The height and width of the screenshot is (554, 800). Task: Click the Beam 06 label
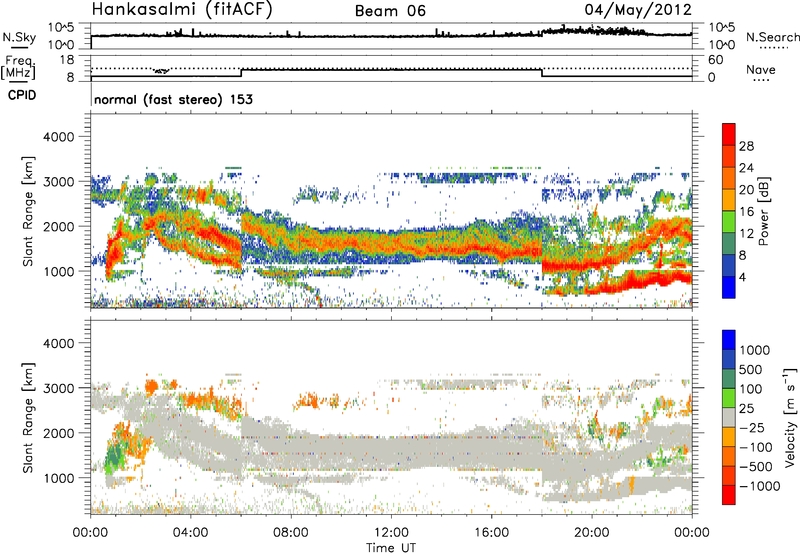click(390, 11)
